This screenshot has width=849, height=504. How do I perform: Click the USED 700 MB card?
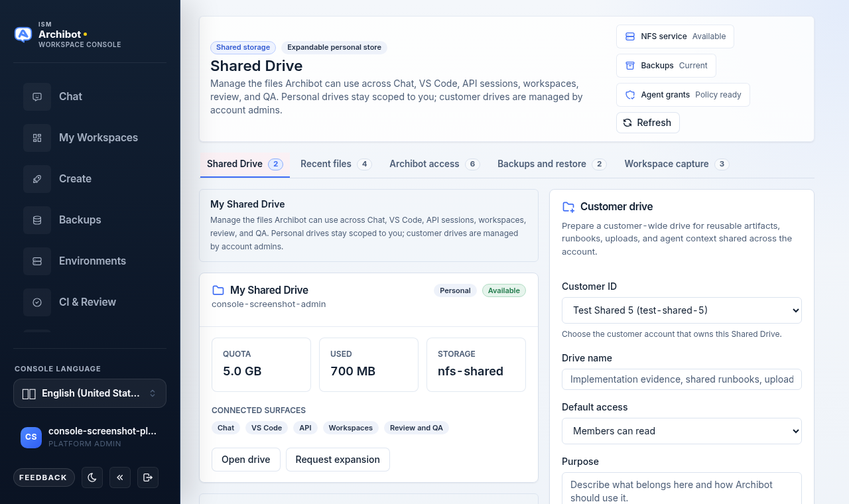tap(369, 365)
